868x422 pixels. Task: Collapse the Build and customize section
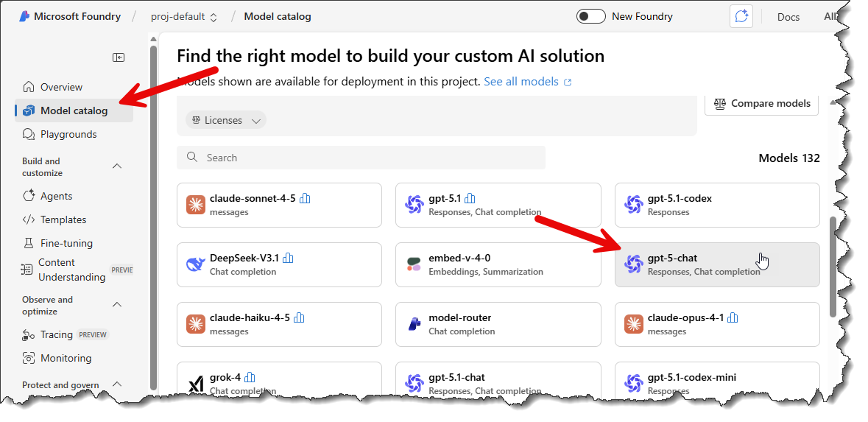[117, 166]
